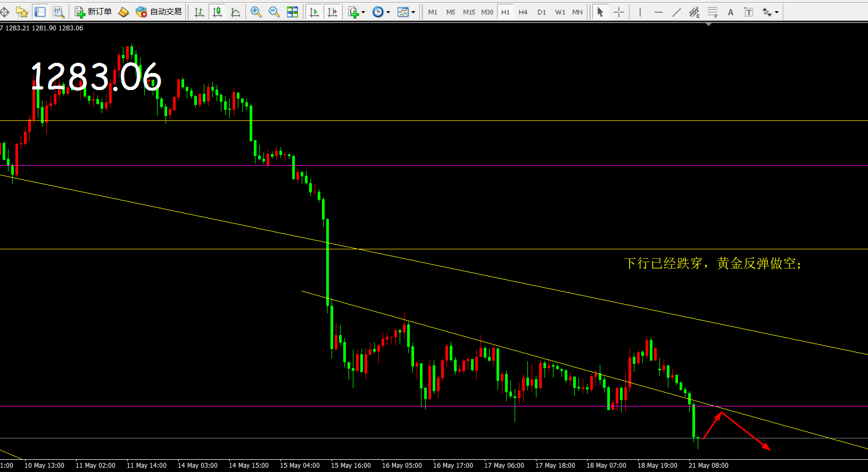Open the Data Window crosshair icon
The image size is (868, 472).
click(x=4, y=12)
